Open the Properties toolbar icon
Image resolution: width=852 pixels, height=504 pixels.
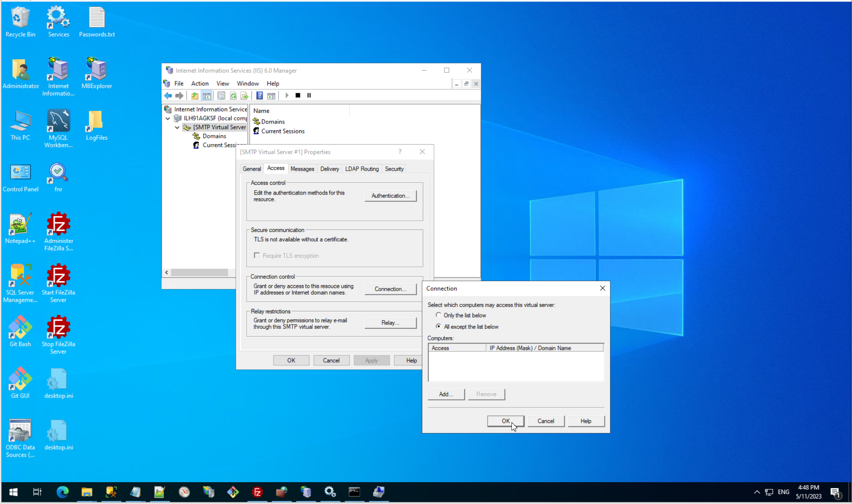click(x=221, y=96)
